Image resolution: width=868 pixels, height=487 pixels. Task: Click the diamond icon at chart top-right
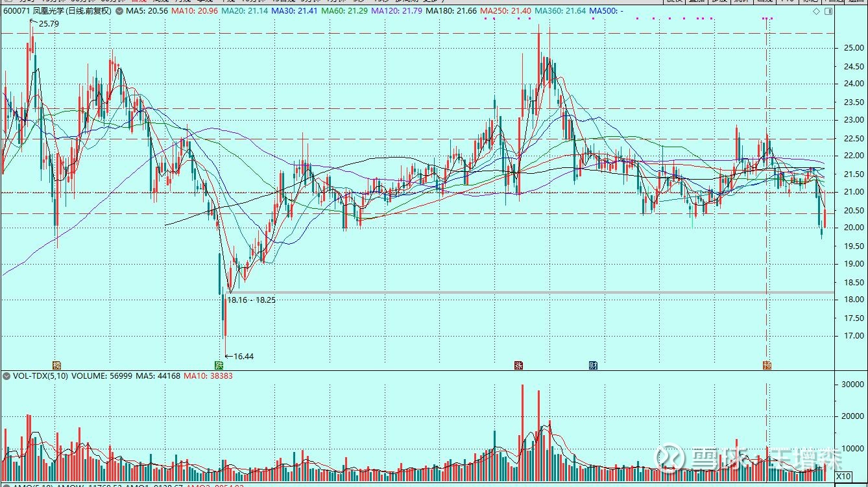[816, 12]
